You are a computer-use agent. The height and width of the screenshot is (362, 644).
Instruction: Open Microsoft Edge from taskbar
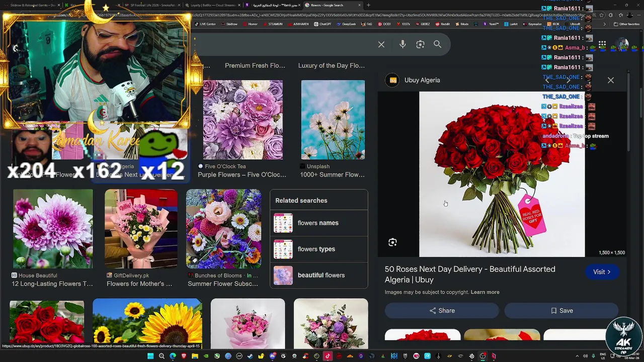[x=173, y=356]
